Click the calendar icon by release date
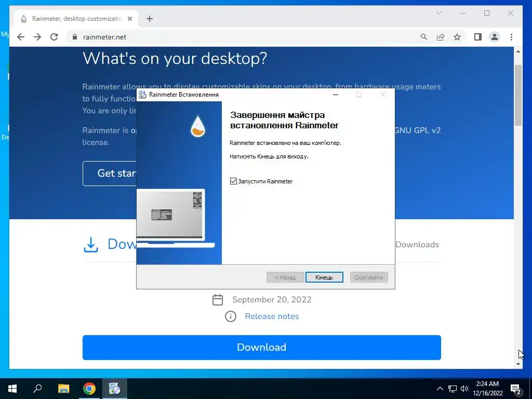 point(218,300)
